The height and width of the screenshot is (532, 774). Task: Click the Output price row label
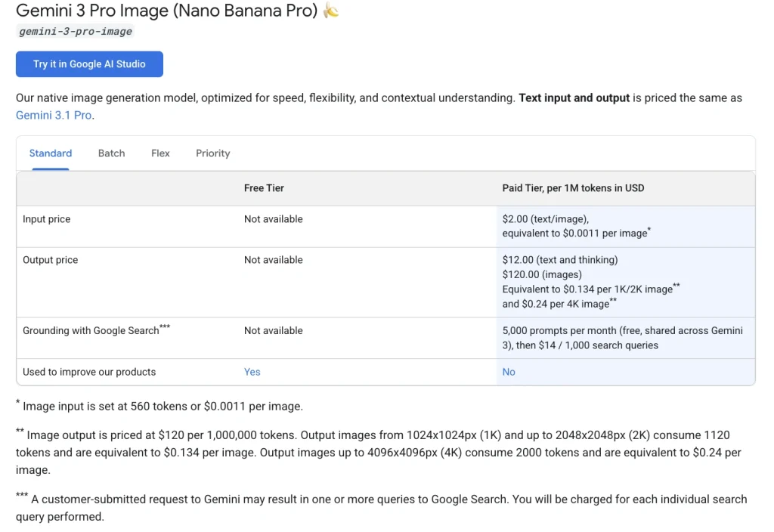(51, 260)
